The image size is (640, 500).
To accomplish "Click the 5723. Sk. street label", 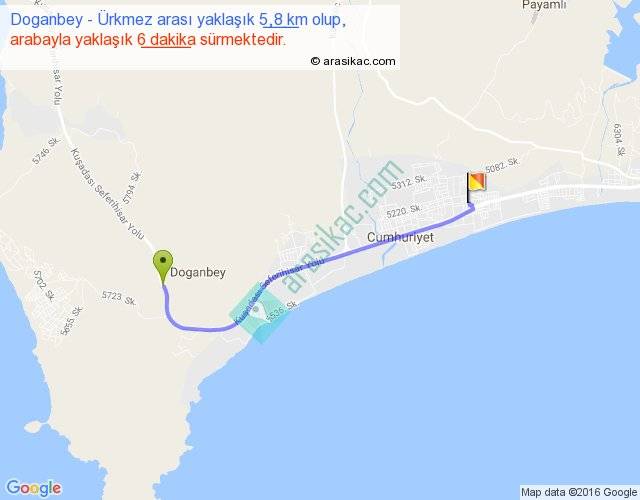I will pos(119,298).
